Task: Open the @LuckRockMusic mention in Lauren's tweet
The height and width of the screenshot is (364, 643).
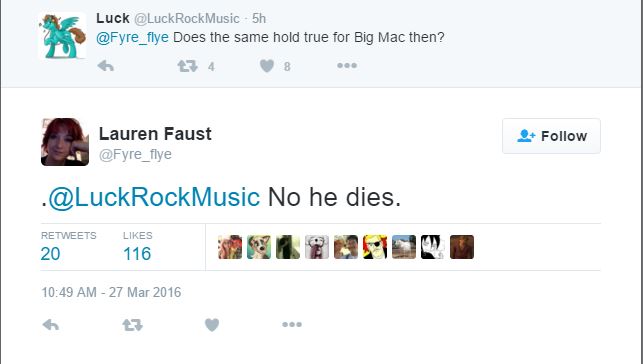Action: point(154,197)
